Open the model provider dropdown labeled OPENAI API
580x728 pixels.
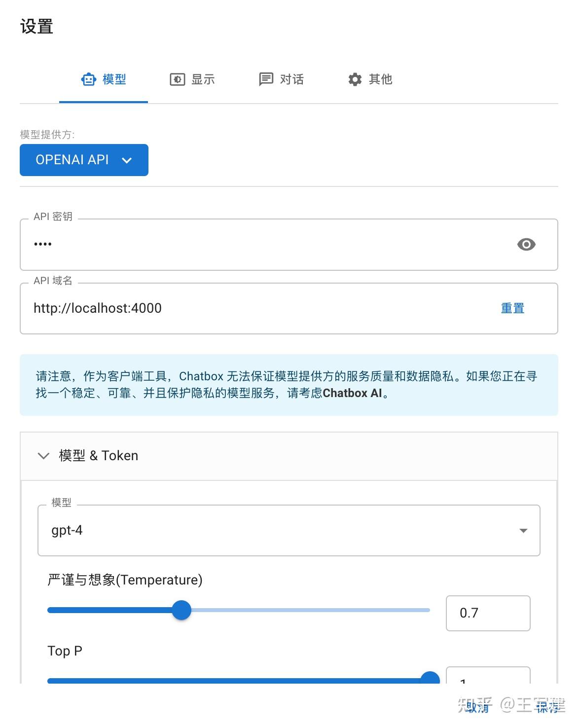83,160
